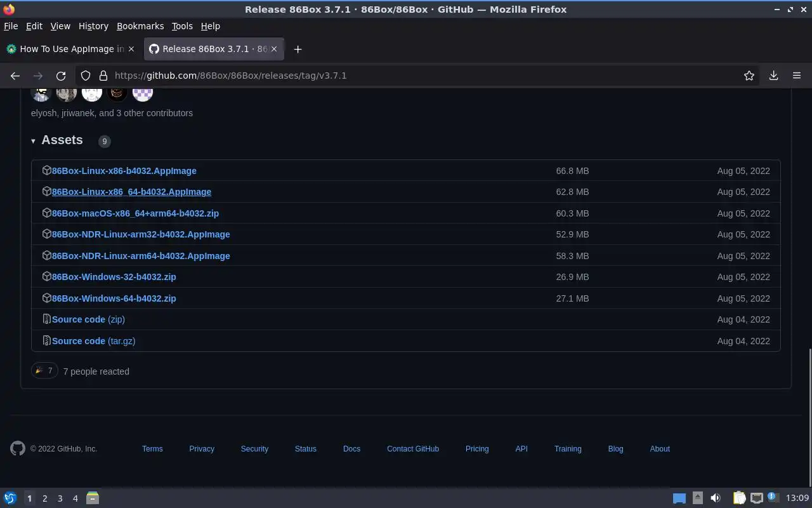Screen dimensions: 812x508
Task: Open the Tools menu
Action: click(182, 26)
